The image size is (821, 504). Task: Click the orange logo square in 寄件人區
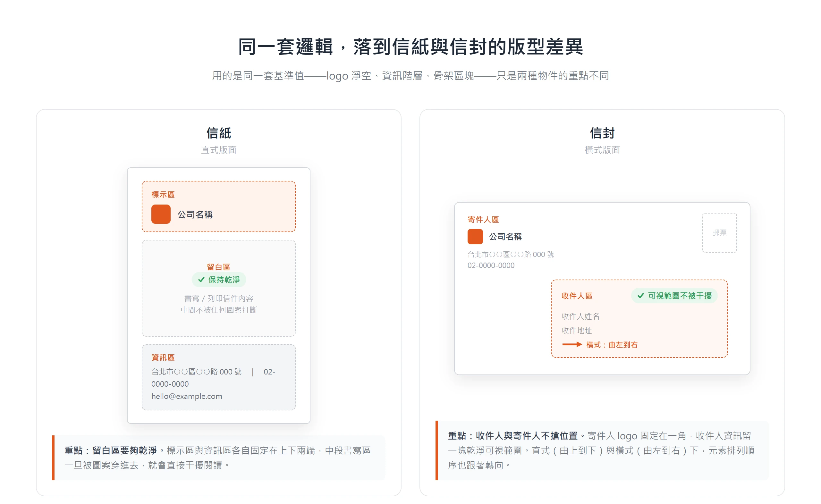(x=475, y=237)
